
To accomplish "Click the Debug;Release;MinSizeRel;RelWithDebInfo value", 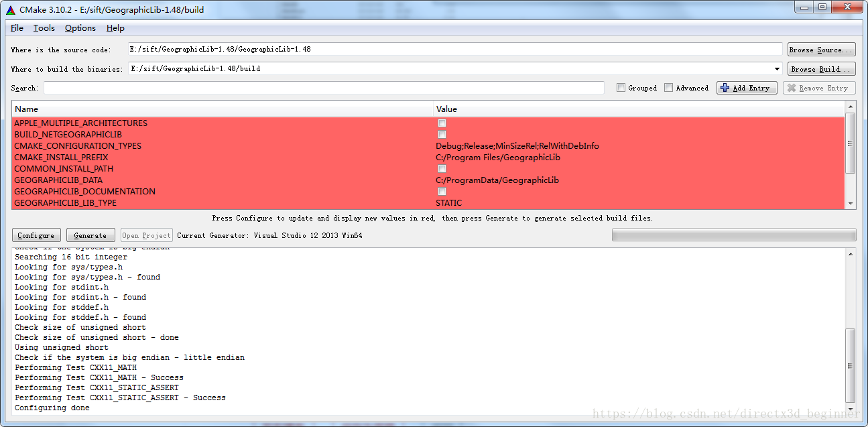I will coord(517,146).
